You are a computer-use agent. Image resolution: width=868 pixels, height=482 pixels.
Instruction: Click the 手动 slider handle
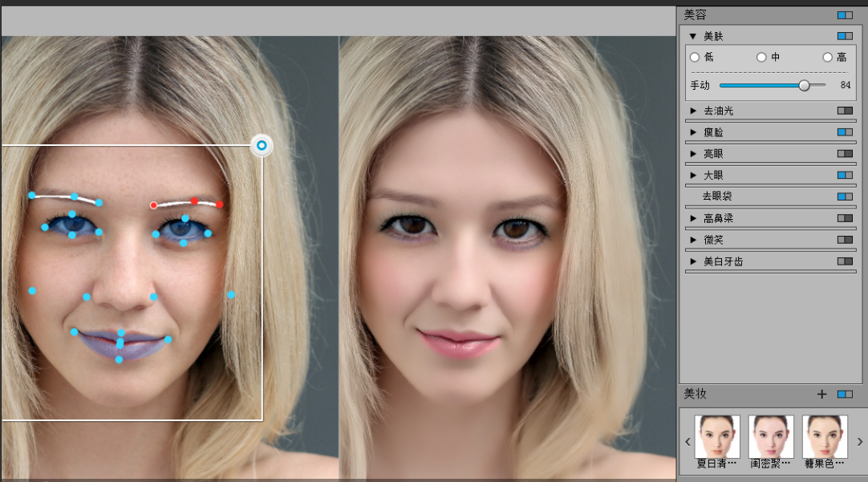coord(805,85)
